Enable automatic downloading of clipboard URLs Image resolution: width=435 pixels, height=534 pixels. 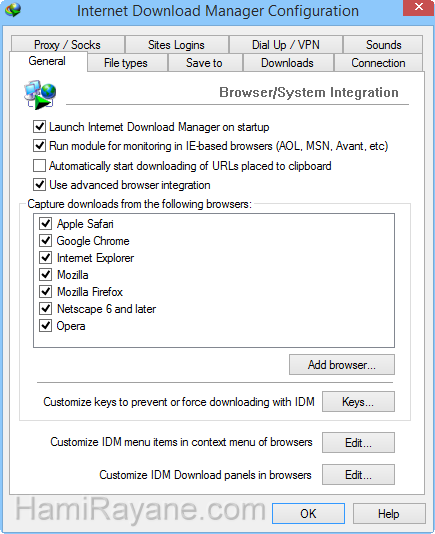[40, 166]
